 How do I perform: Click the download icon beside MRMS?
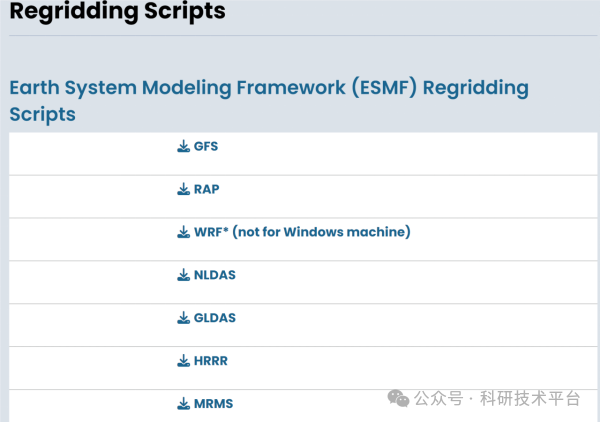pyautogui.click(x=184, y=403)
